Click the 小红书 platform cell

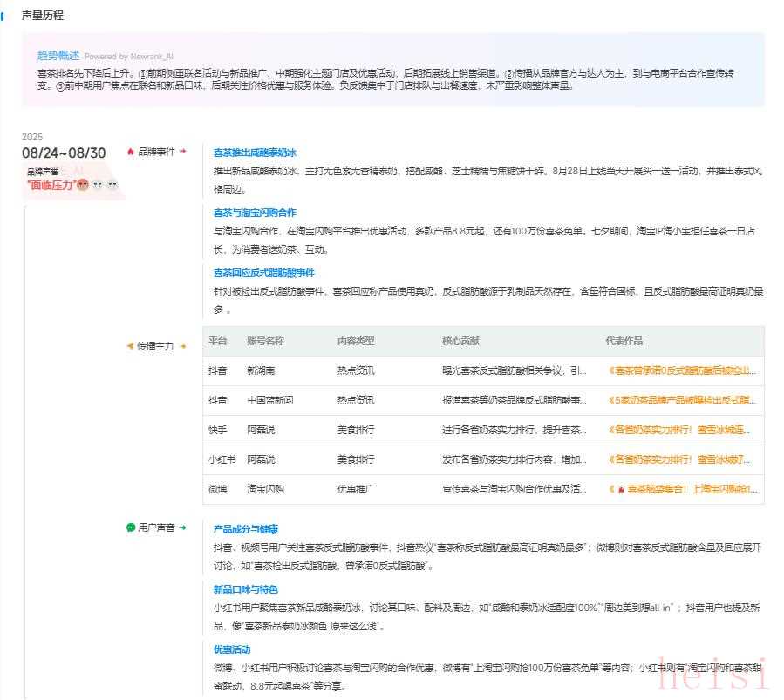coord(222,459)
